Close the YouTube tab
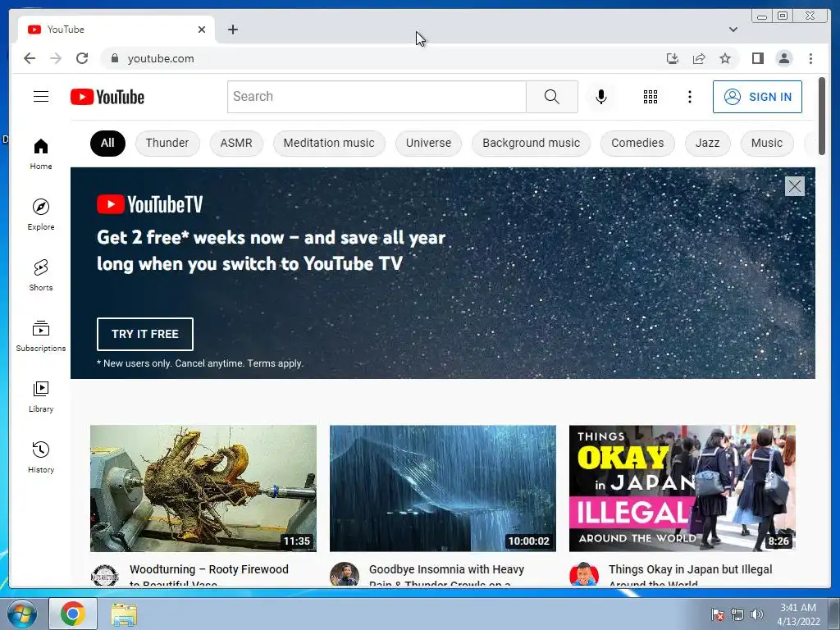The height and width of the screenshot is (630, 840). click(202, 30)
